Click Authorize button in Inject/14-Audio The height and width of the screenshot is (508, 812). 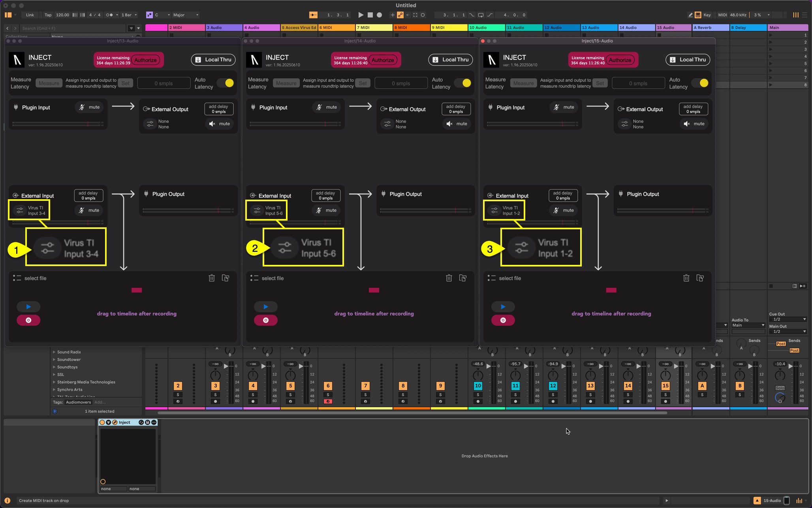[x=382, y=60]
